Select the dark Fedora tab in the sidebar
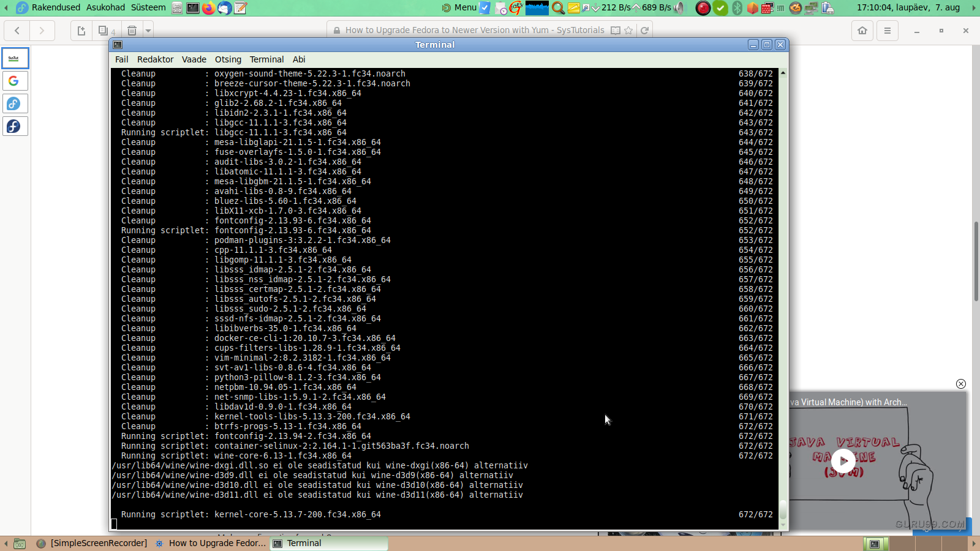 click(x=15, y=126)
